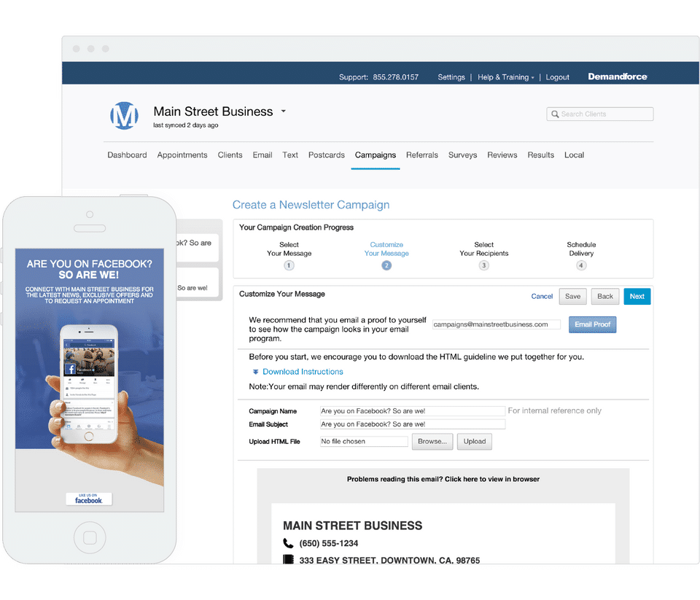The width and height of the screenshot is (700, 600).
Task: Select the Campaigns tab
Action: (376, 155)
